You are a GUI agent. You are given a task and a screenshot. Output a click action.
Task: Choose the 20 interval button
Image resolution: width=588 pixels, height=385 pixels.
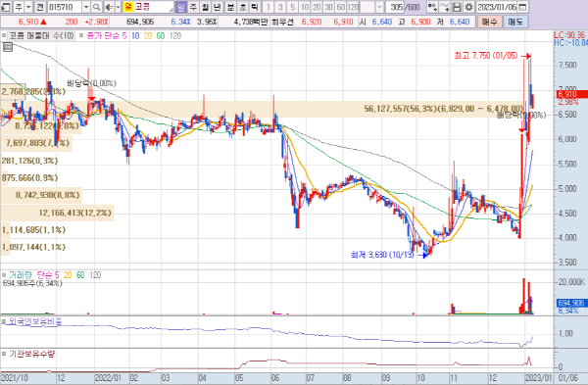[317, 7]
